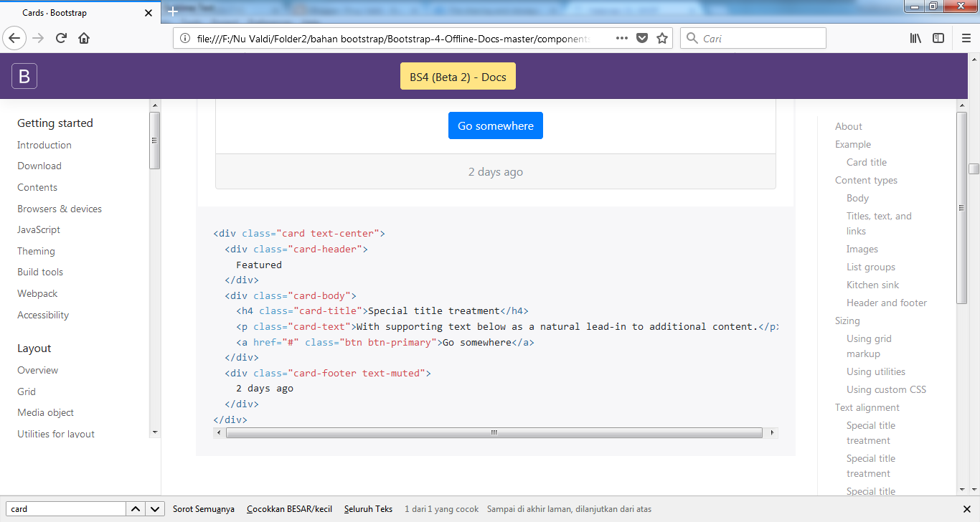This screenshot has width=980, height=522.
Task: Bookmark this page with the star icon
Action: [661, 37]
